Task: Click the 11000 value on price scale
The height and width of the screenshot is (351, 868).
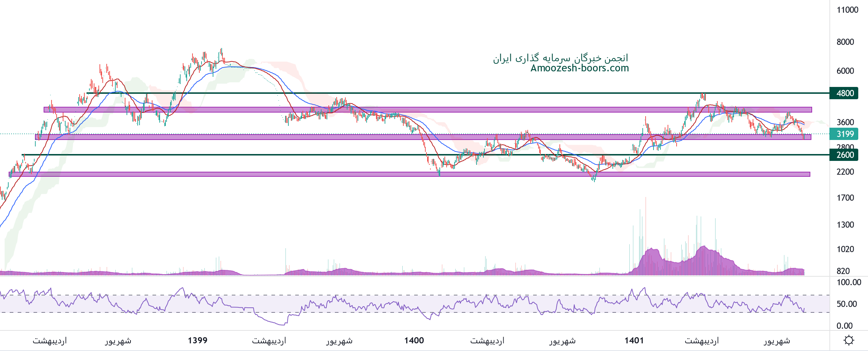Action: [x=847, y=10]
